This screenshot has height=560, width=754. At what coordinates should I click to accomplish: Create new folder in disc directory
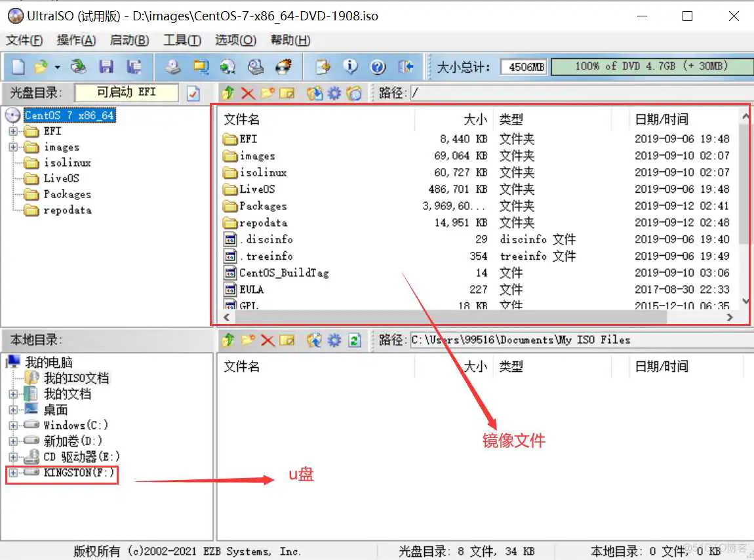point(268,93)
